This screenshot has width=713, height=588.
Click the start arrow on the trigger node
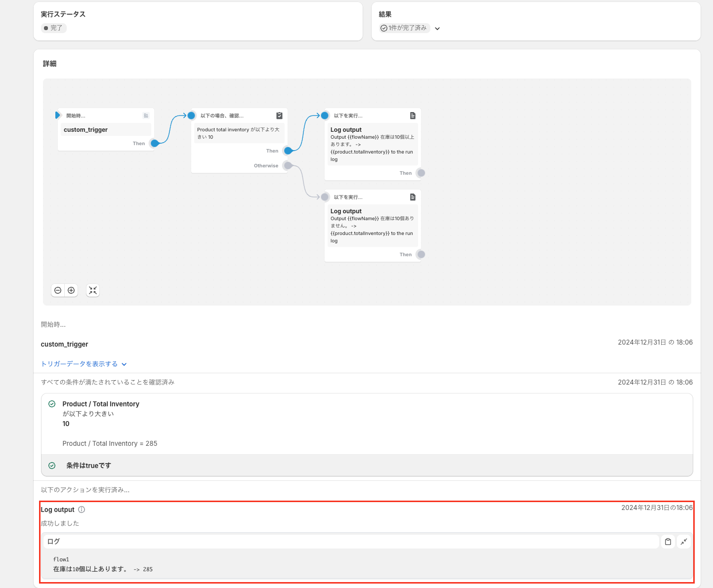pos(57,115)
